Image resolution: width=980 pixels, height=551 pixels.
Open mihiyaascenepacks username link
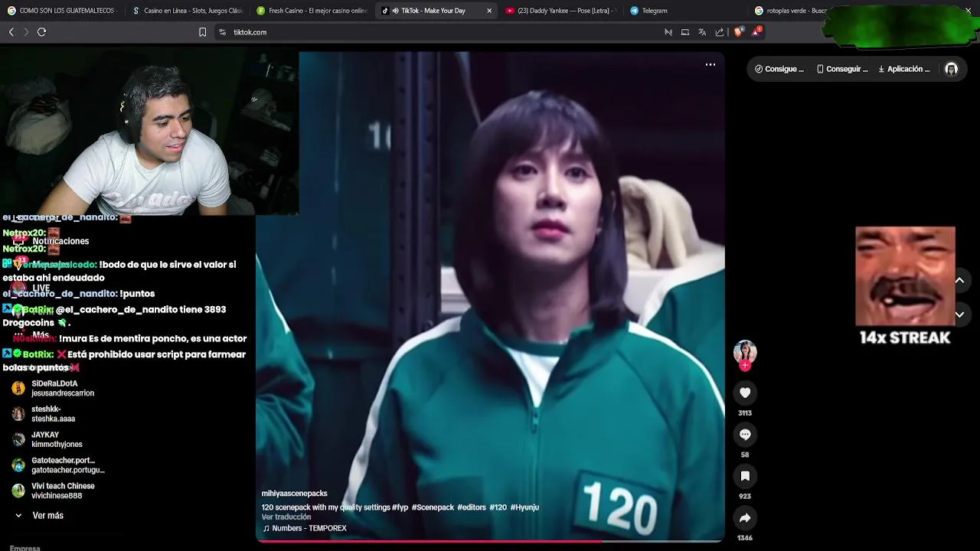(x=294, y=494)
